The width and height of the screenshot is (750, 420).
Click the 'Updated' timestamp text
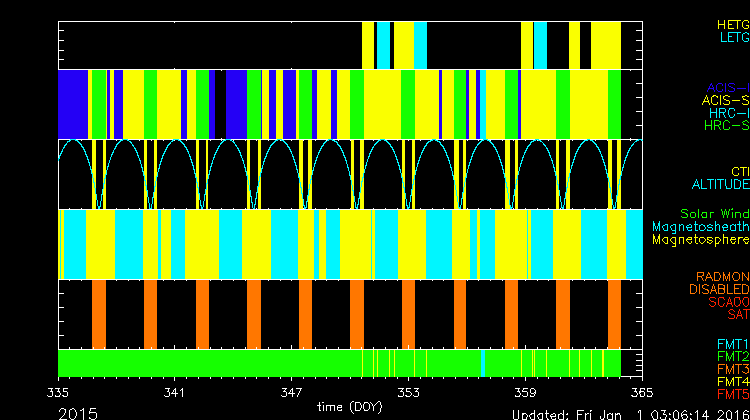[628, 413]
